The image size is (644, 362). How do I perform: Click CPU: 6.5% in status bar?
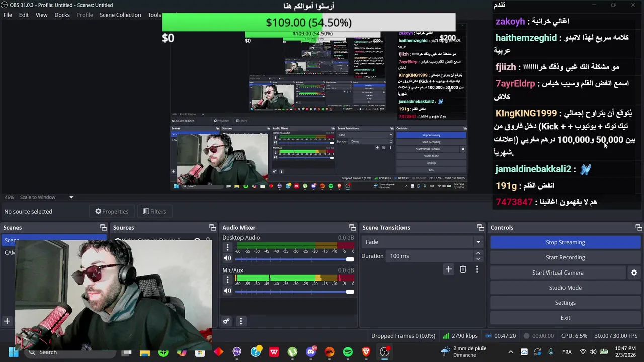point(574,336)
